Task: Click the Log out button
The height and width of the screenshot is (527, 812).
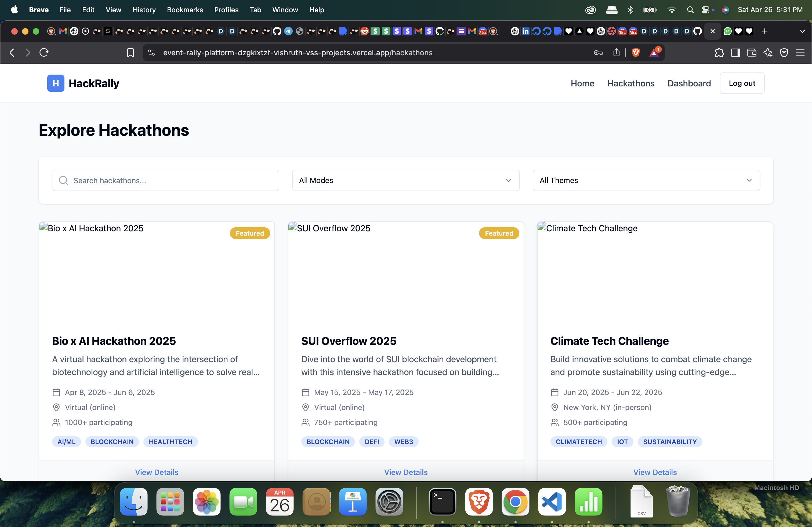Action: point(742,83)
